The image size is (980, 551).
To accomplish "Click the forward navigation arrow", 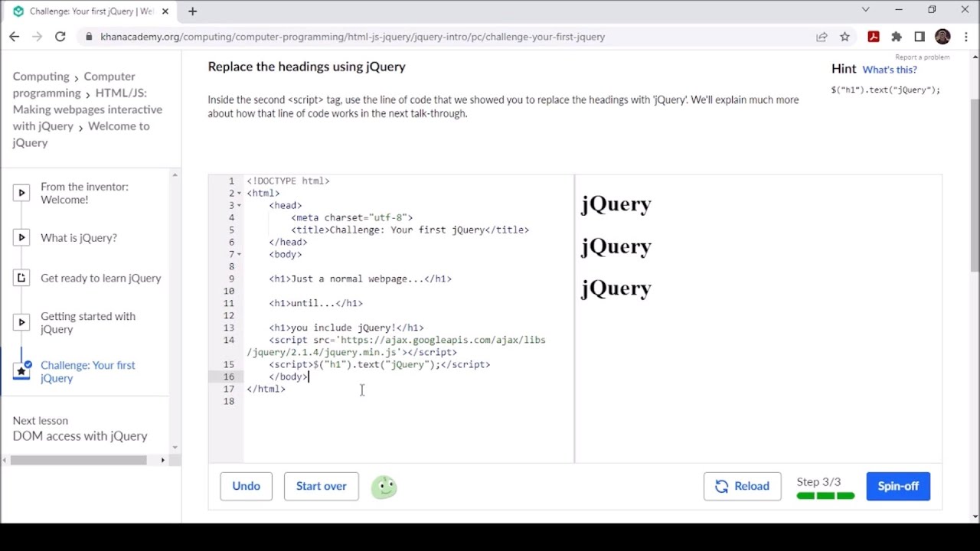I will point(37,37).
